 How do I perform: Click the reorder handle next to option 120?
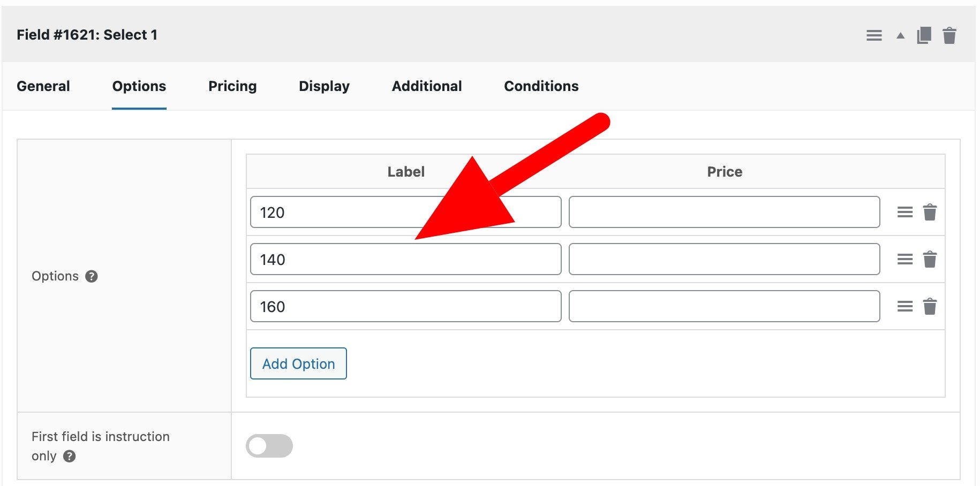pyautogui.click(x=905, y=212)
